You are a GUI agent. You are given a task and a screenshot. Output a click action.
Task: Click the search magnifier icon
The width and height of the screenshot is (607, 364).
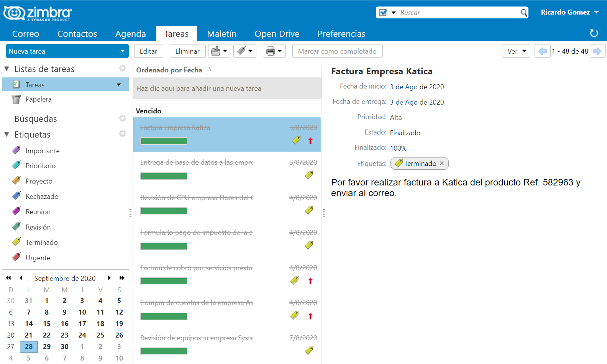pos(524,13)
